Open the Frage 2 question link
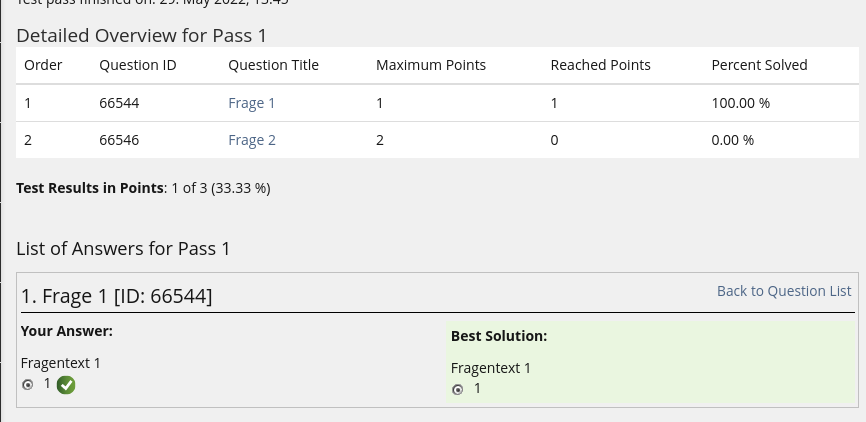Image resolution: width=866 pixels, height=422 pixels. [x=251, y=140]
